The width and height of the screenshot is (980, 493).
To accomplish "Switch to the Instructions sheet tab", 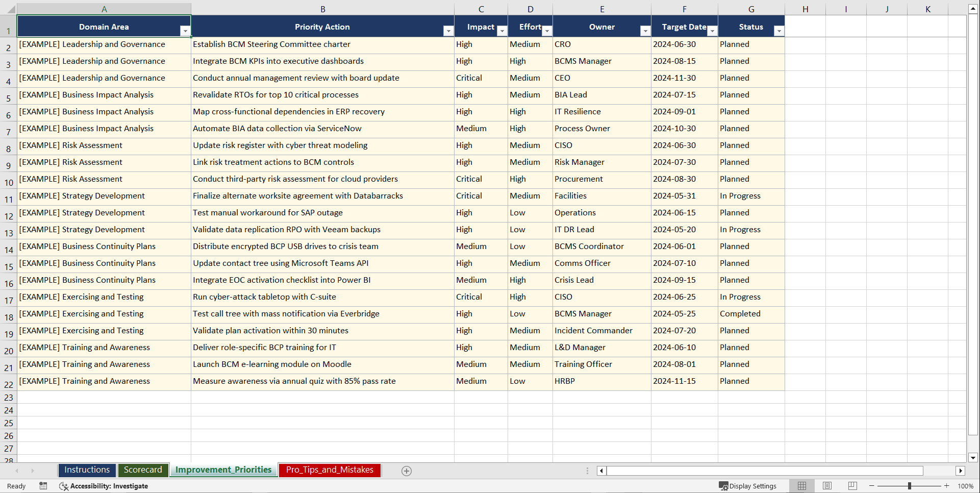I will (x=87, y=470).
